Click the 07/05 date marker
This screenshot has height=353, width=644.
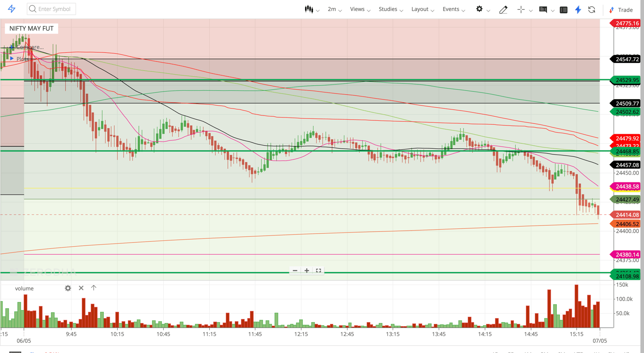(600, 340)
